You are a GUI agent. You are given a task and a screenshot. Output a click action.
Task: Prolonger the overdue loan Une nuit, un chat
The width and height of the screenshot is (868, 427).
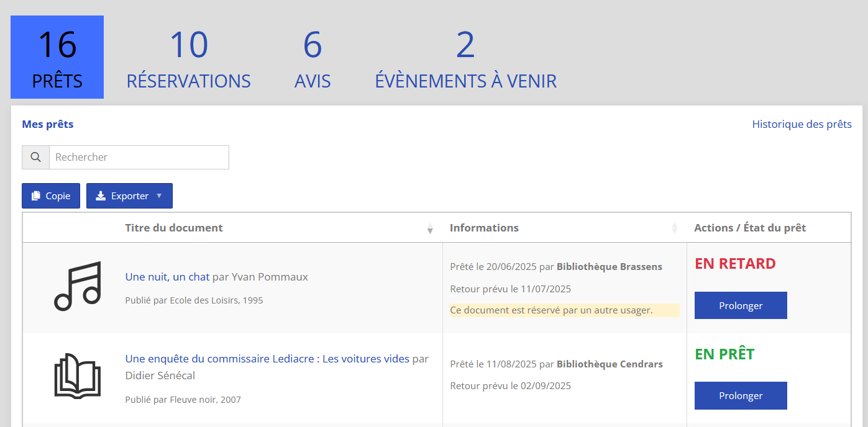(x=741, y=305)
